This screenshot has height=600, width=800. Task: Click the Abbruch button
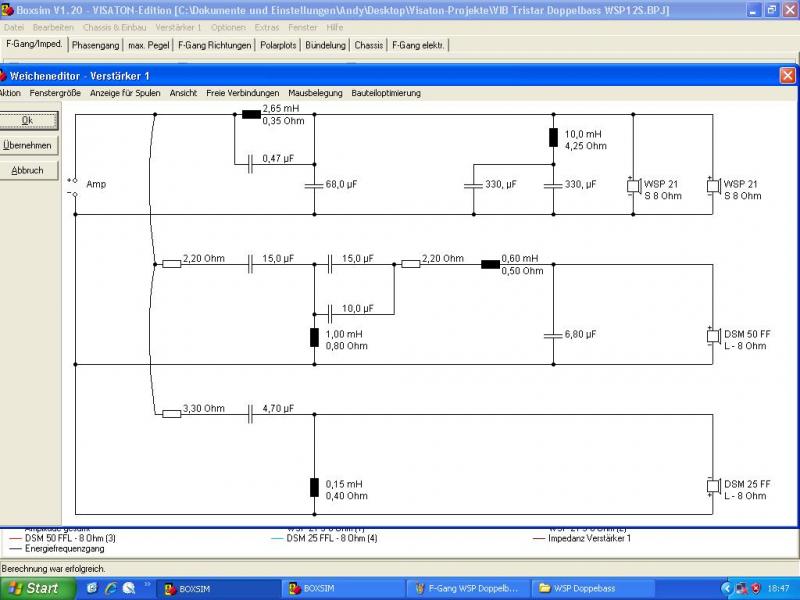tap(28, 170)
